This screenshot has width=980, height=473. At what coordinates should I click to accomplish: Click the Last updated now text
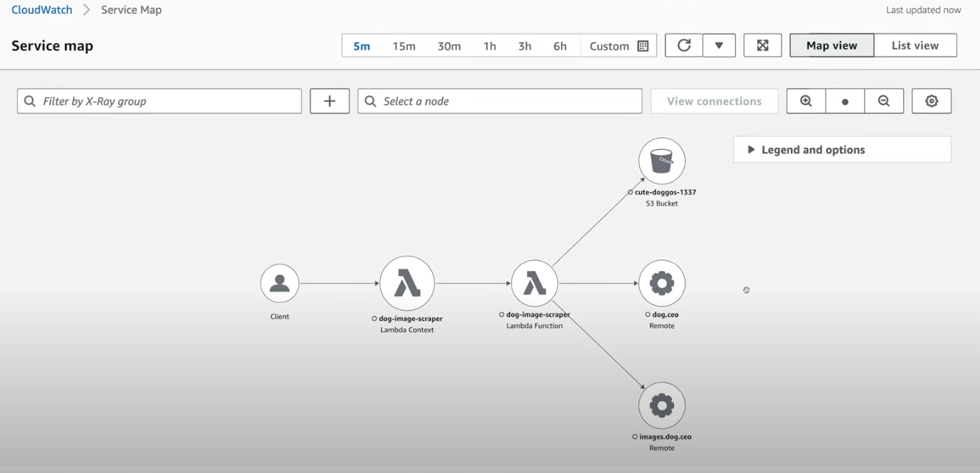point(923,10)
